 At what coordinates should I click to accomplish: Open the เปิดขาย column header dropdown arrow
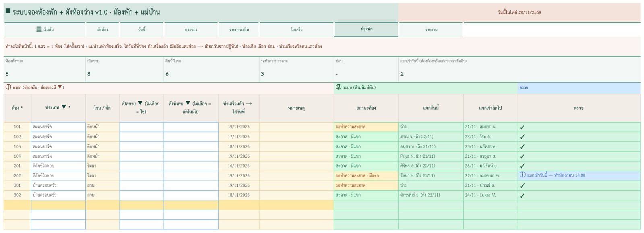click(140, 103)
